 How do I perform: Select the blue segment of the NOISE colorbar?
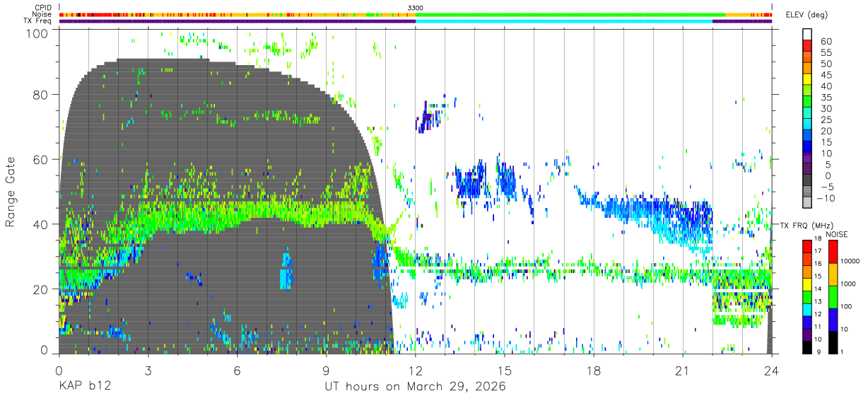[832, 318]
